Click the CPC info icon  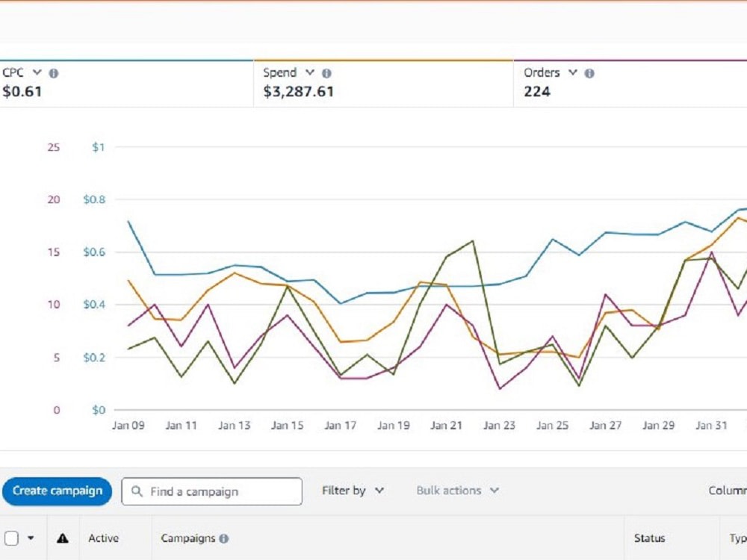[54, 73]
